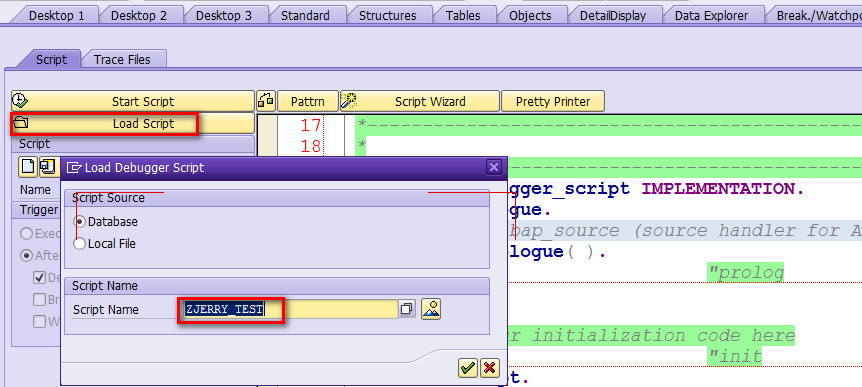862x387 pixels.
Task: Open the Script Wizard
Action: pos(420,101)
